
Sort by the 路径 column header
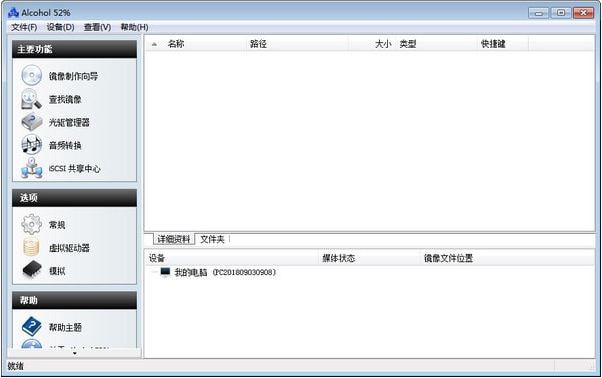tap(297, 44)
